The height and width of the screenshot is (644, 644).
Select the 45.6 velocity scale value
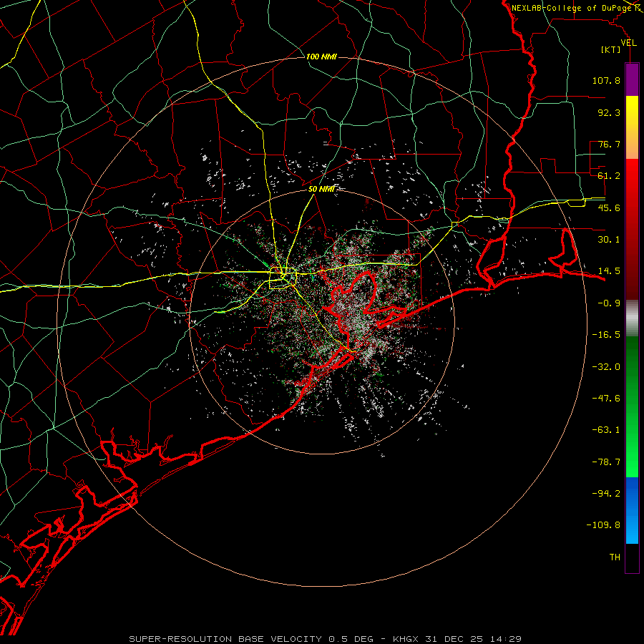(609, 208)
